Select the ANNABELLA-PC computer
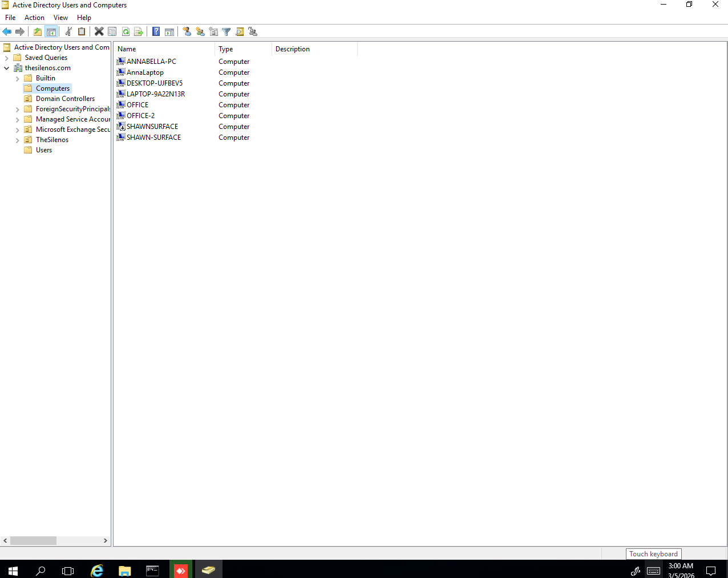 pyautogui.click(x=151, y=62)
